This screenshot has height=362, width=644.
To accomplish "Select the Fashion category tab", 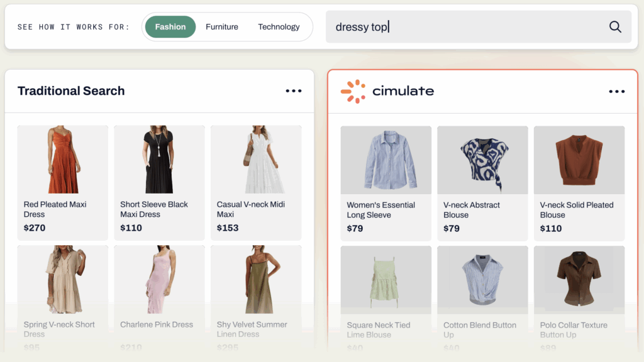I will pyautogui.click(x=170, y=27).
